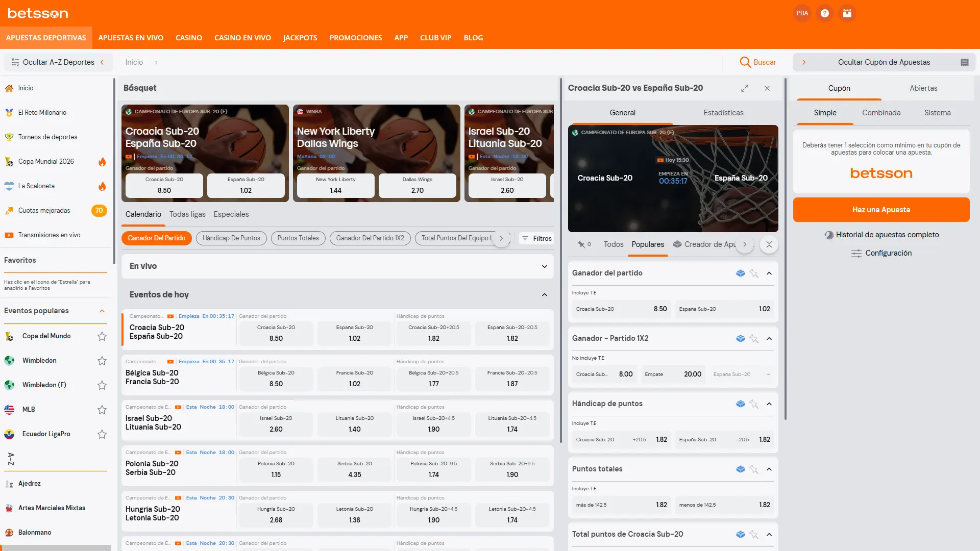This screenshot has height=551, width=980.
Task: Open Copa Mundial 2026 sidebar entry
Action: click(55, 162)
